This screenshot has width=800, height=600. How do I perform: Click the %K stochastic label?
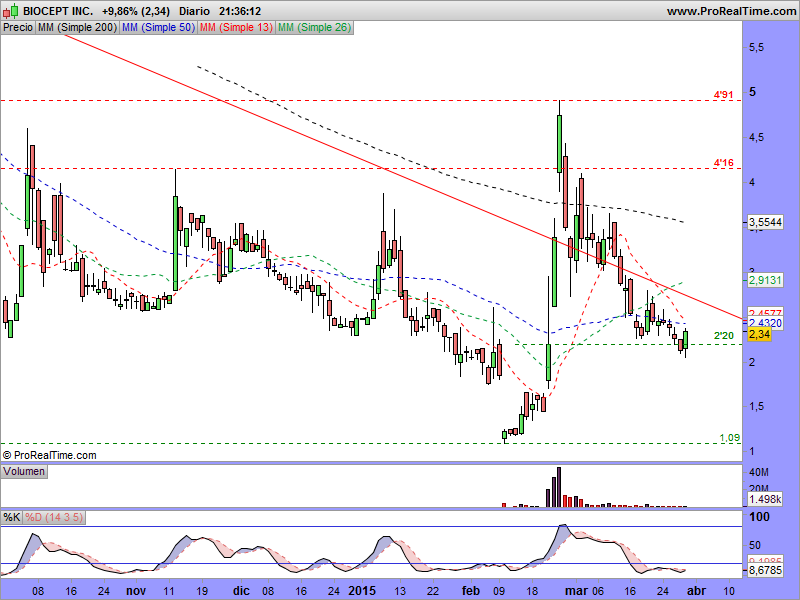[x=12, y=517]
